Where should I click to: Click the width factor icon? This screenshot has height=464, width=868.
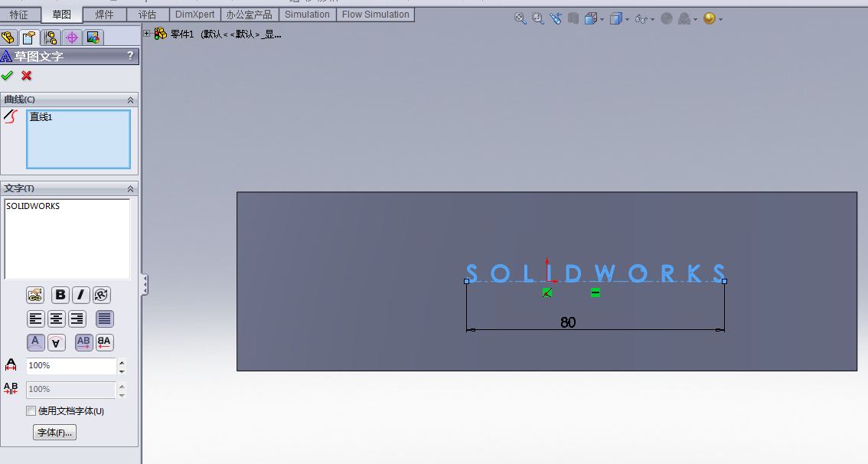11,365
